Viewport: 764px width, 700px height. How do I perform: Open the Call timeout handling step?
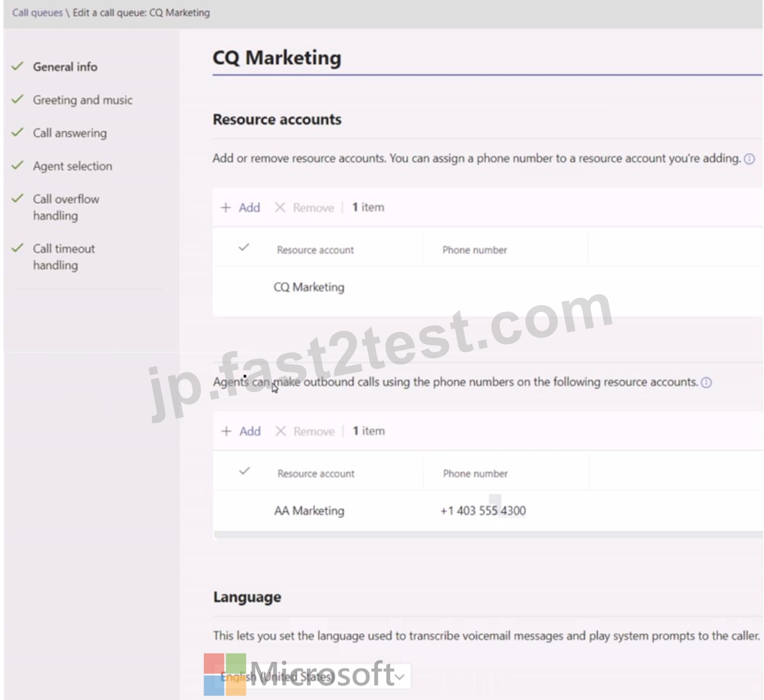64,257
